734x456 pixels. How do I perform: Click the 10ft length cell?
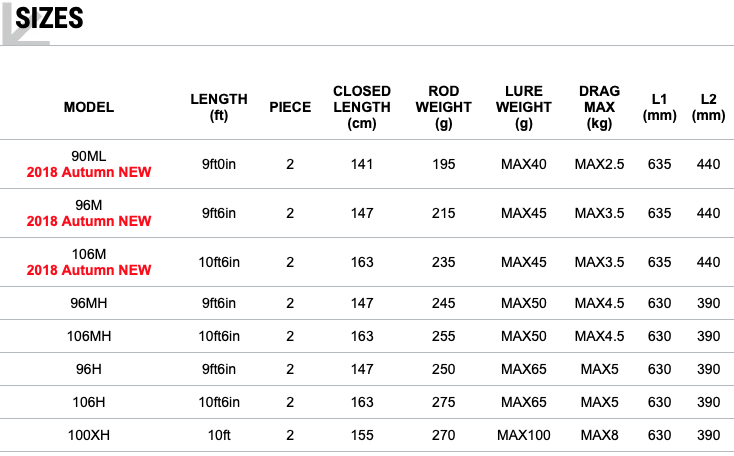pos(219,435)
